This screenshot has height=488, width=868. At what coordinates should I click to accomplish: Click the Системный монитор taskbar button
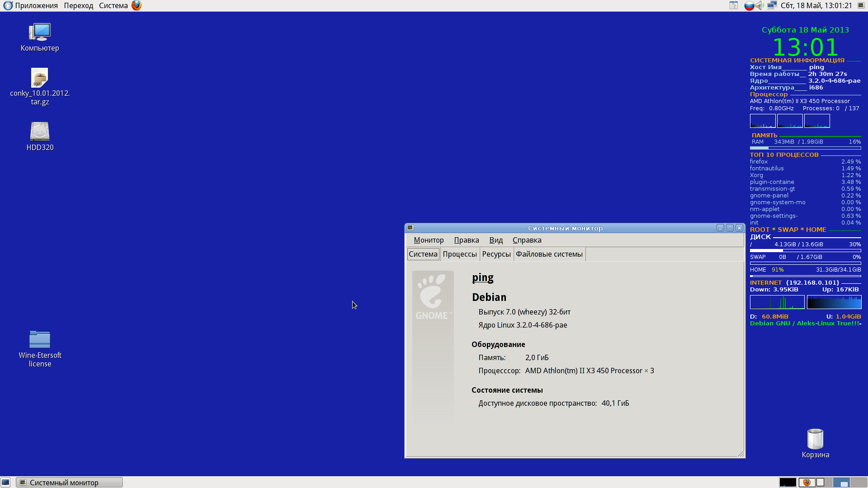[x=69, y=483]
